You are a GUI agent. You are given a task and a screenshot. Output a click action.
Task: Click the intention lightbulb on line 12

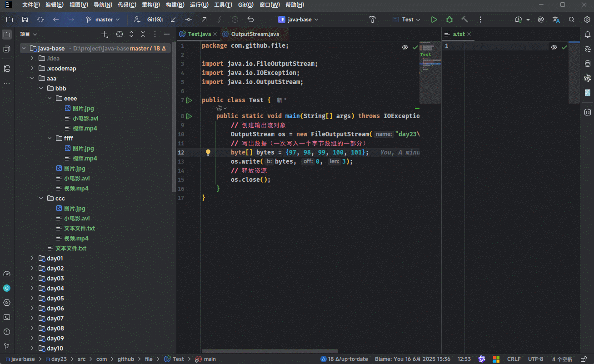[208, 153]
